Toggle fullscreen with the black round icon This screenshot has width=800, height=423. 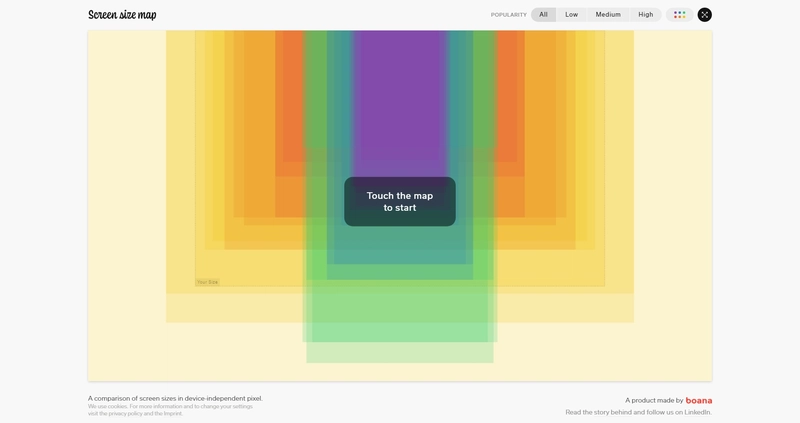(705, 15)
